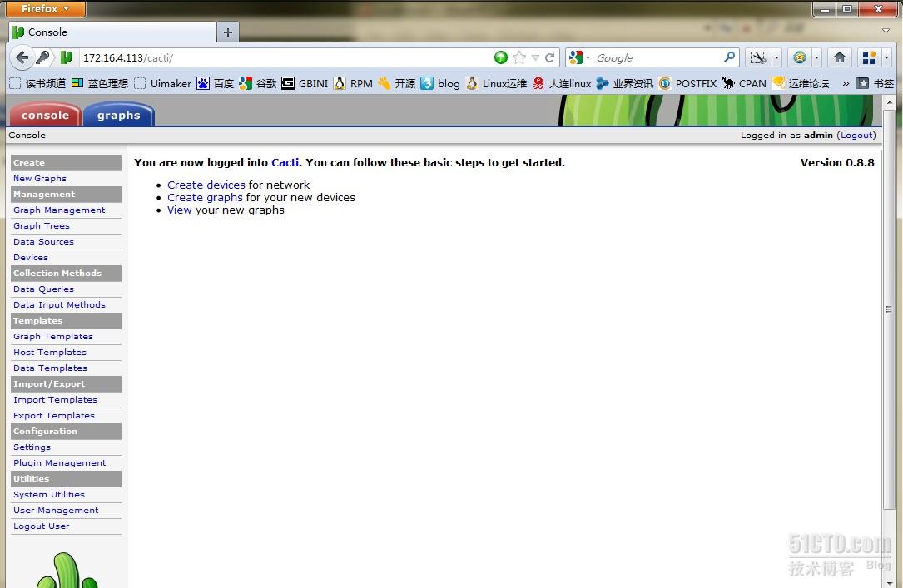Click the key icon beside the address bar

(42, 57)
